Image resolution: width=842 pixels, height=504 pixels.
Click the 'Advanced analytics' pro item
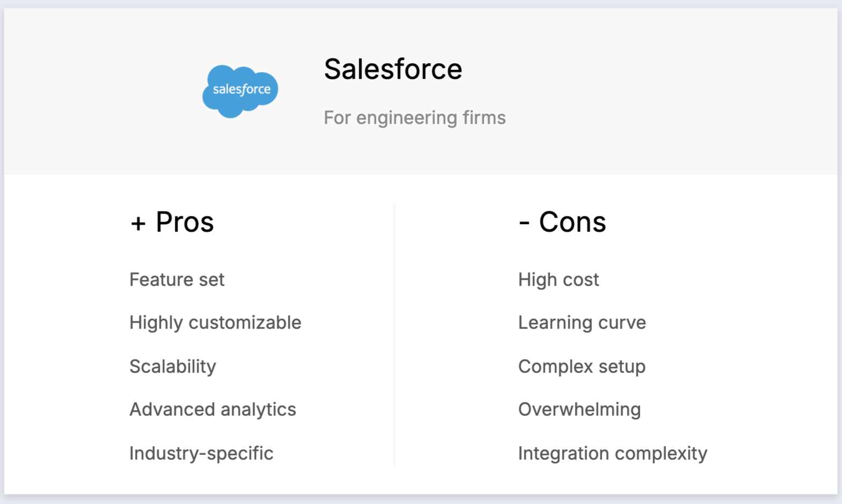click(x=213, y=410)
